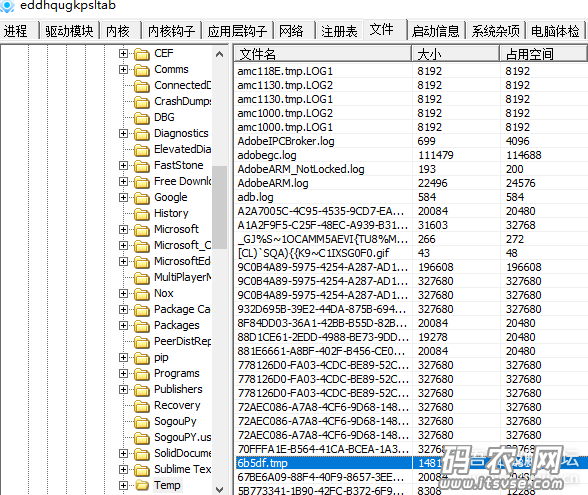This screenshot has width=588, height=495.
Task: Sort by the 占用空间 column header
Action: [x=543, y=54]
